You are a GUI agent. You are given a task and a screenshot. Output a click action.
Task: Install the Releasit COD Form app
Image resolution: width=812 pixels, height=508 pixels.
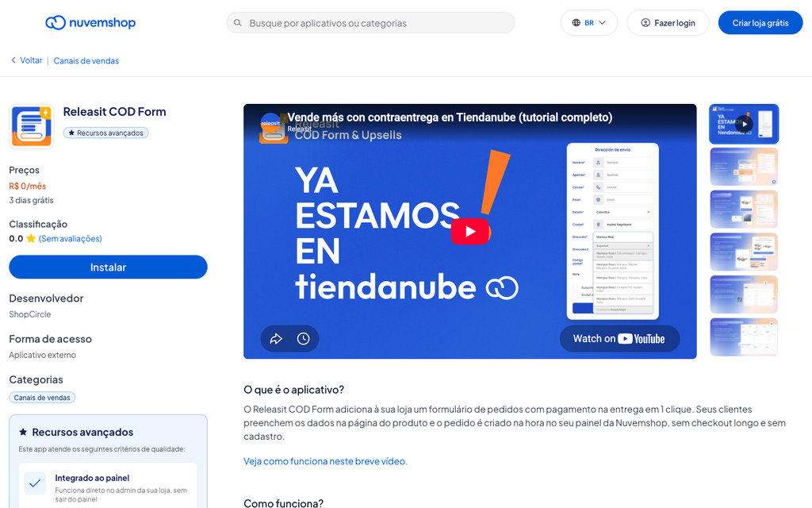pyautogui.click(x=108, y=267)
